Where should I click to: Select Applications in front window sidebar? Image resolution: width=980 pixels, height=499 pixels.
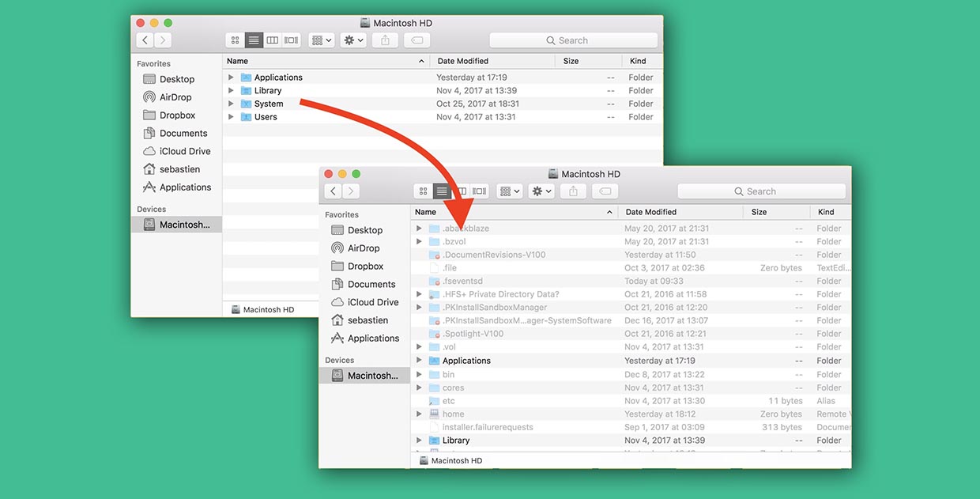364,338
